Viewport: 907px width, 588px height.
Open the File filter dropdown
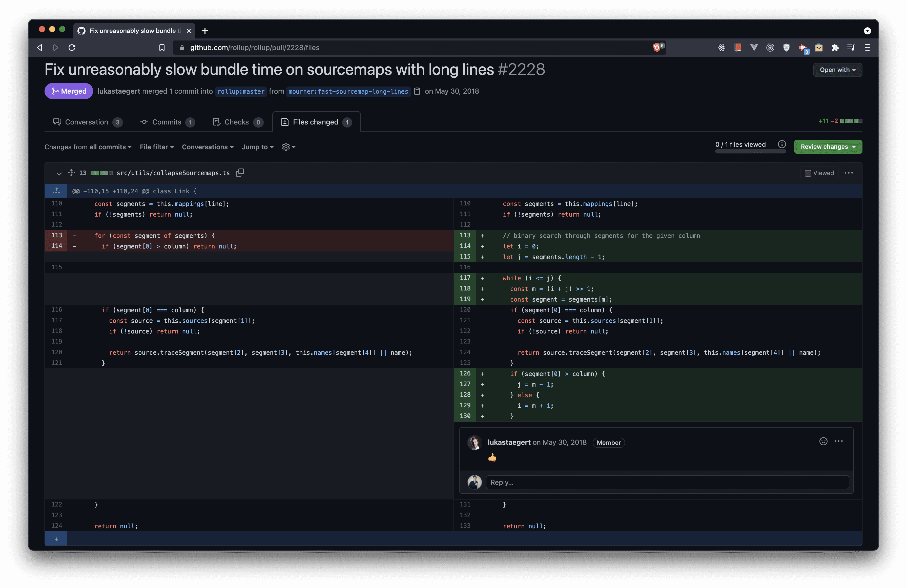[157, 147]
